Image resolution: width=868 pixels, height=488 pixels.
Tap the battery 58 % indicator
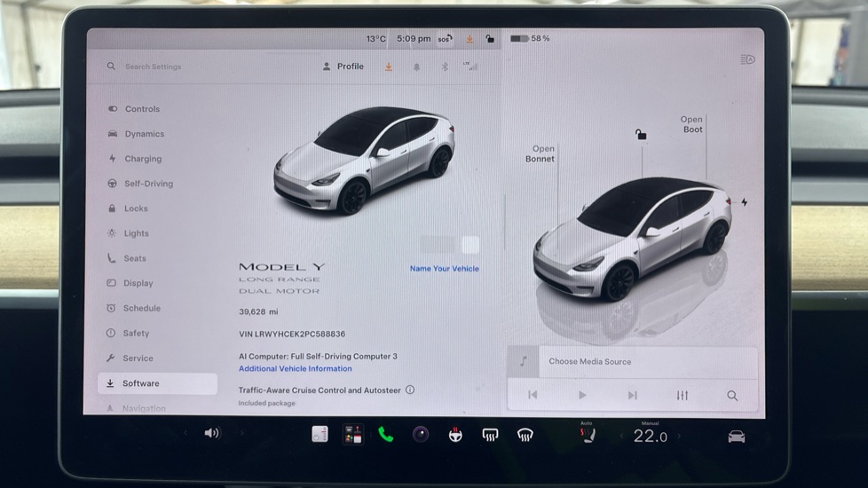(530, 39)
